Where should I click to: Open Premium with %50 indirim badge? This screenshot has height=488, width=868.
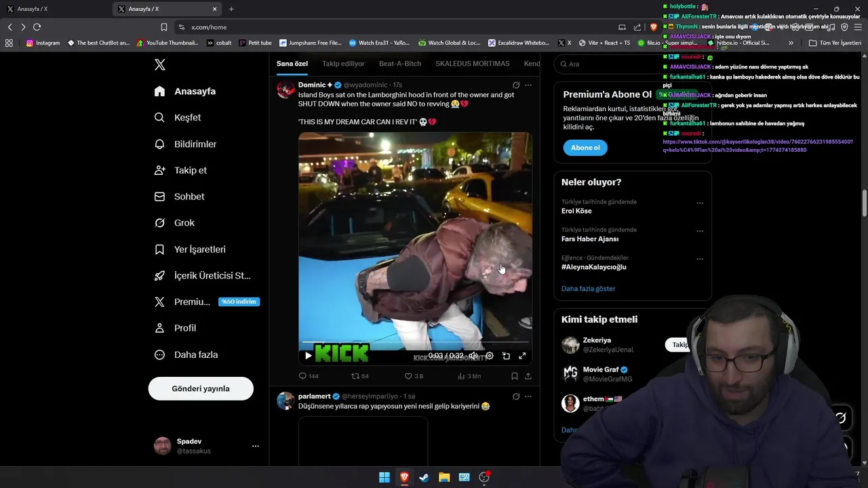click(x=207, y=302)
